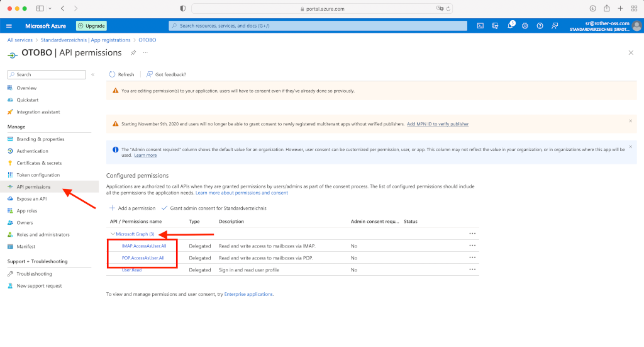Collapse the left navigation menu
The width and height of the screenshot is (644, 347).
(93, 74)
